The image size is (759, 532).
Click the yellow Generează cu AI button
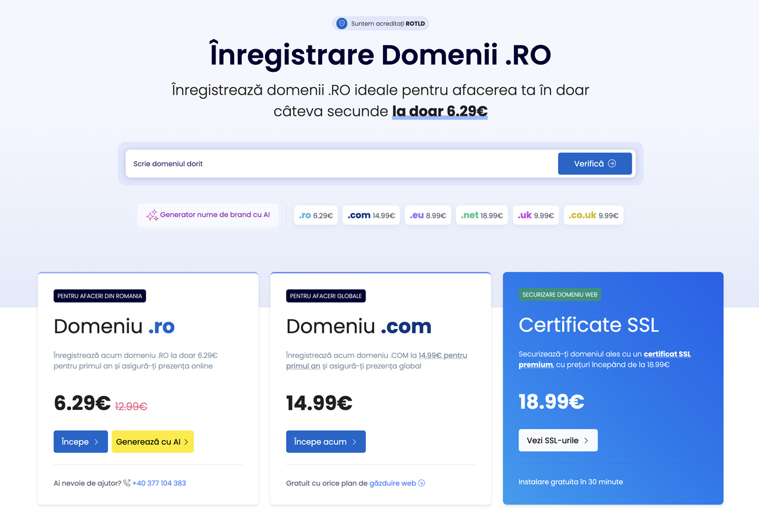(x=152, y=441)
